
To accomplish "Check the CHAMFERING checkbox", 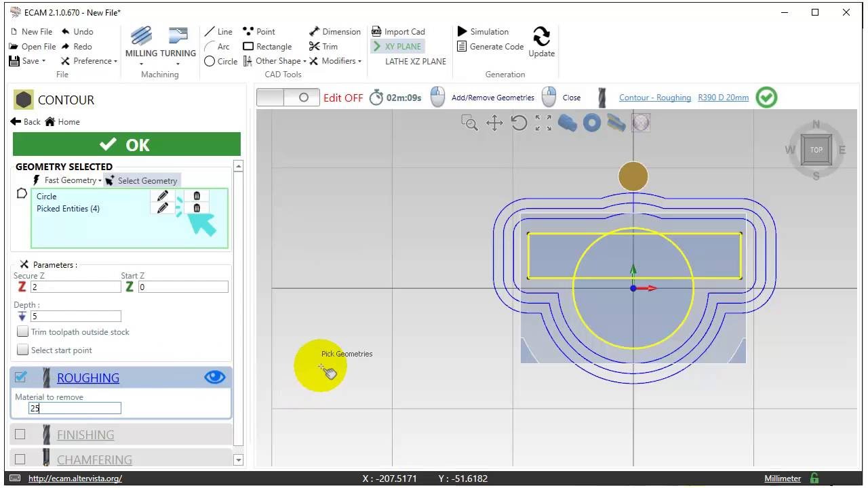I will click(x=20, y=459).
